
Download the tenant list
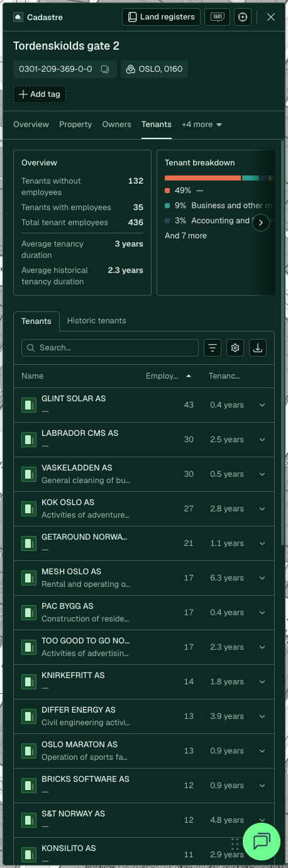coord(257,348)
